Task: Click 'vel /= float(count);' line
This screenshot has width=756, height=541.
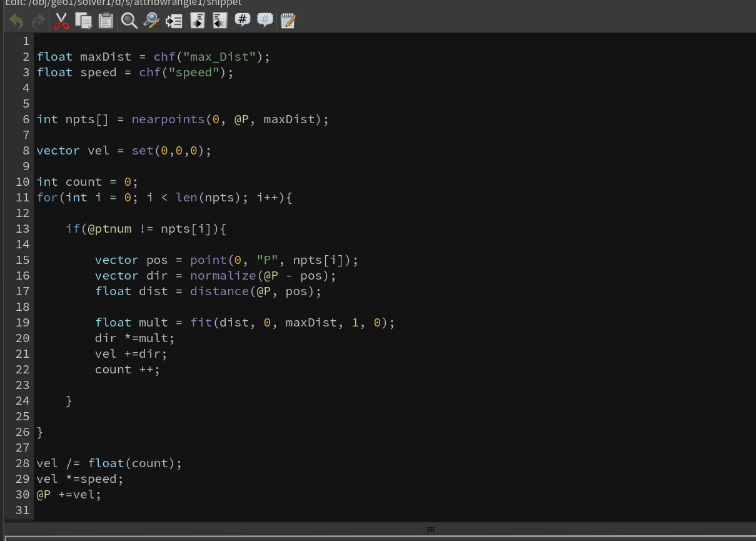Action: pyautogui.click(x=109, y=463)
